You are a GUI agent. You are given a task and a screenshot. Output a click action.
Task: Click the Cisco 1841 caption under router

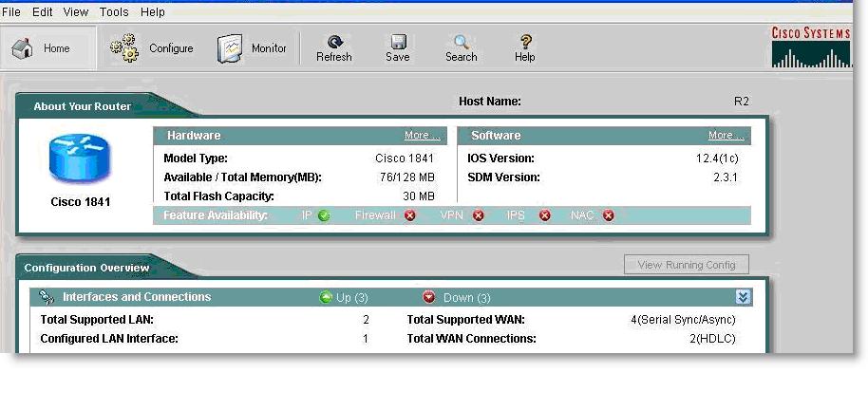(x=81, y=202)
